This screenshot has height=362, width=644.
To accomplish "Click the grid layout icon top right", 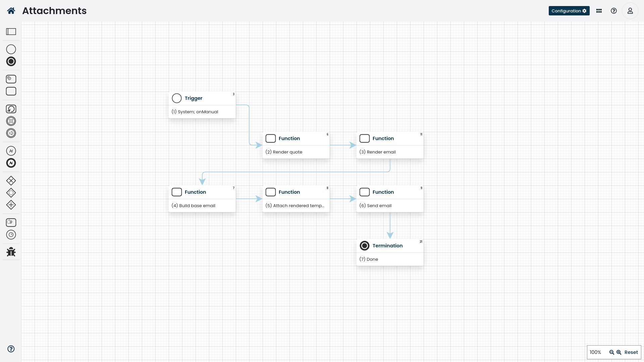I will 599,11.
